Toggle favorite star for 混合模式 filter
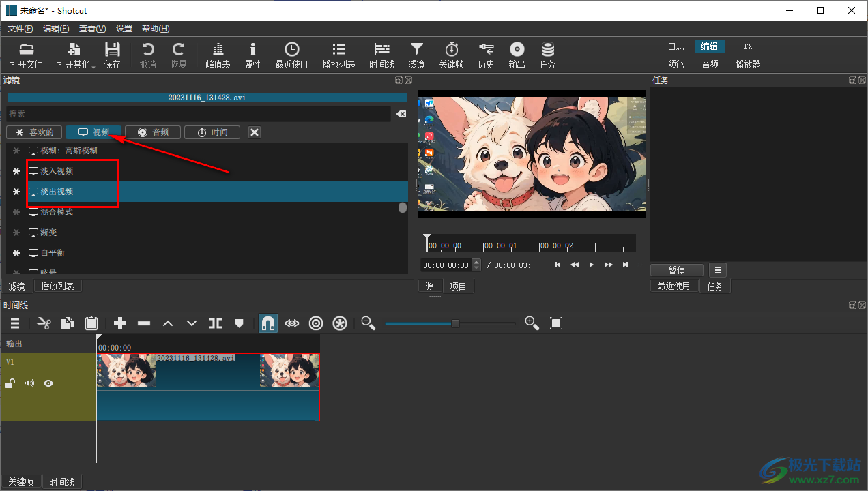 point(16,212)
